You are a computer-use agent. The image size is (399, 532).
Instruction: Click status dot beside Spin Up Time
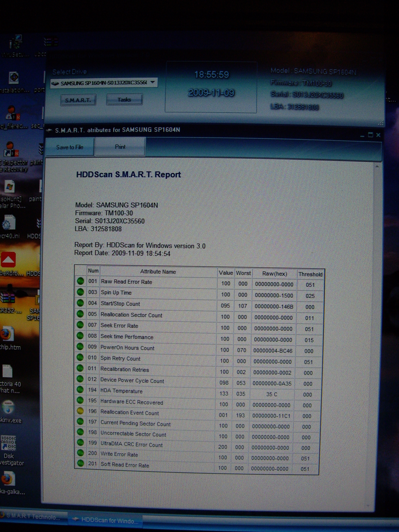point(81,292)
